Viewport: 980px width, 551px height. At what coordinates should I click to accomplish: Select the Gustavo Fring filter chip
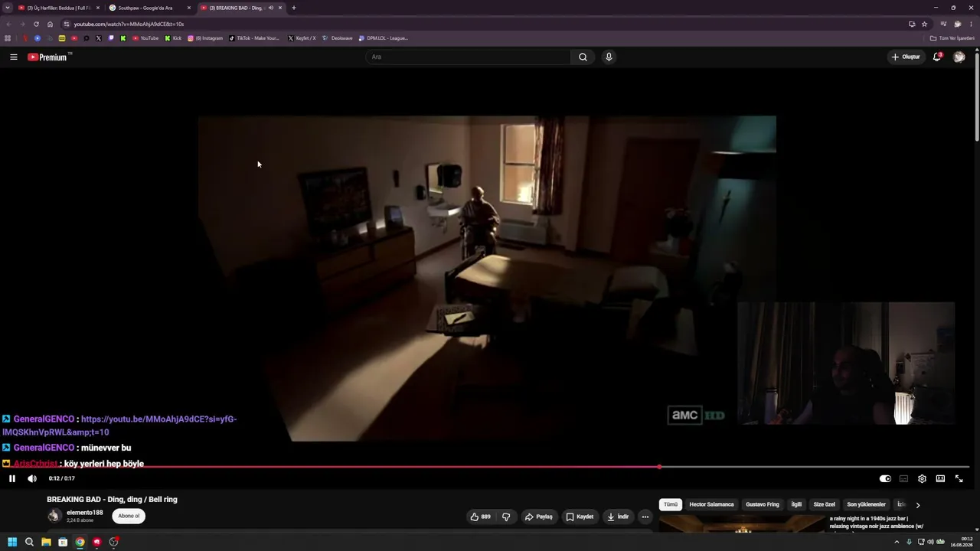click(763, 504)
